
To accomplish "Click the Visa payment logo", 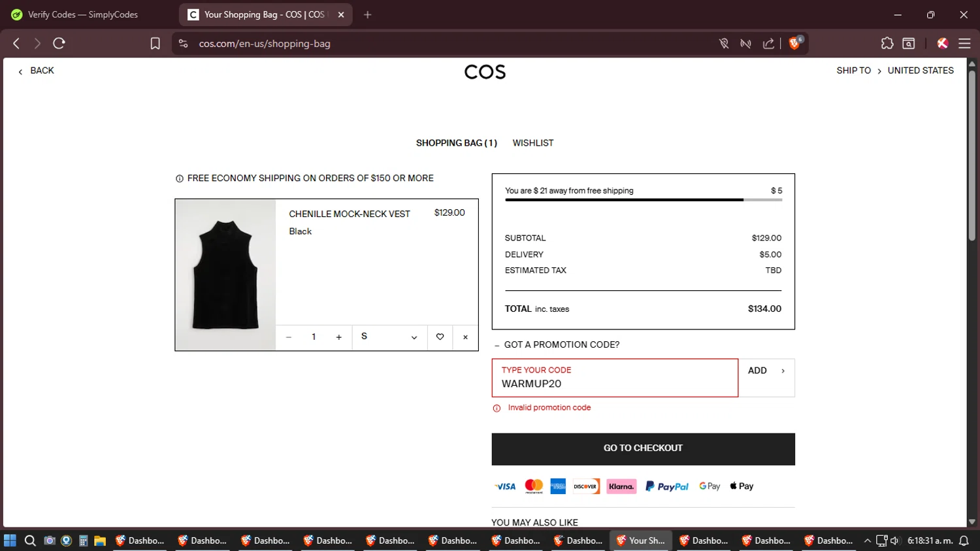I will (x=505, y=486).
